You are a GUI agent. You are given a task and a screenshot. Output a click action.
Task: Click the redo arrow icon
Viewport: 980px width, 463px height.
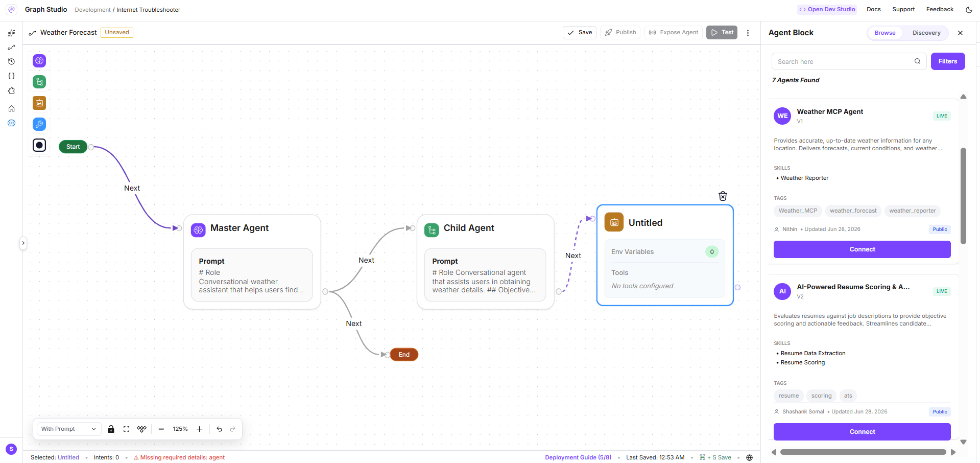[x=233, y=429]
